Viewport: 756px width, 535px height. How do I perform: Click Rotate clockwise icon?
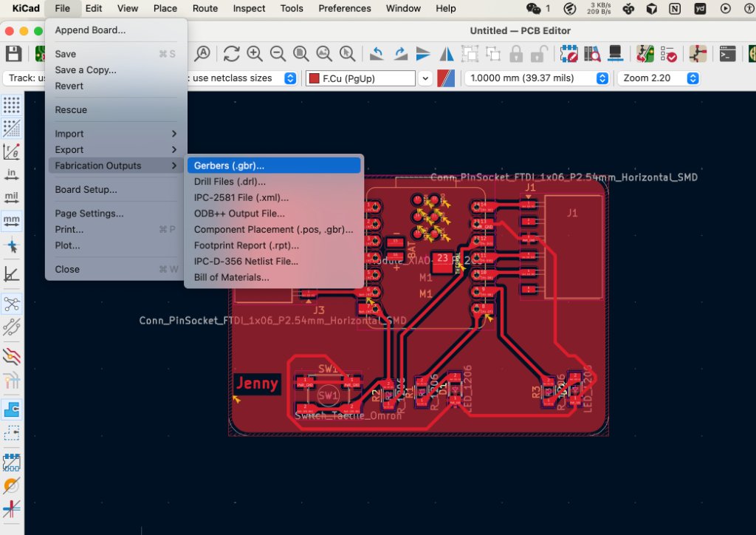[x=400, y=53]
